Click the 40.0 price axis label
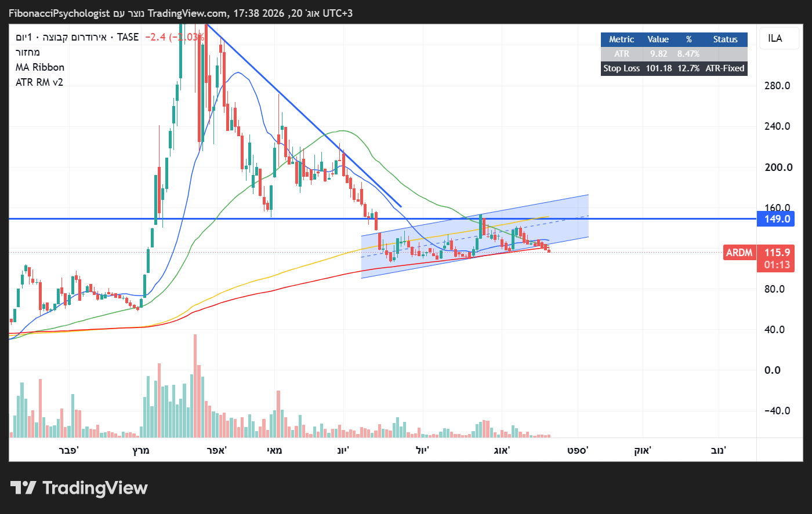Viewport: 812px width, 514px height. pyautogui.click(x=775, y=330)
